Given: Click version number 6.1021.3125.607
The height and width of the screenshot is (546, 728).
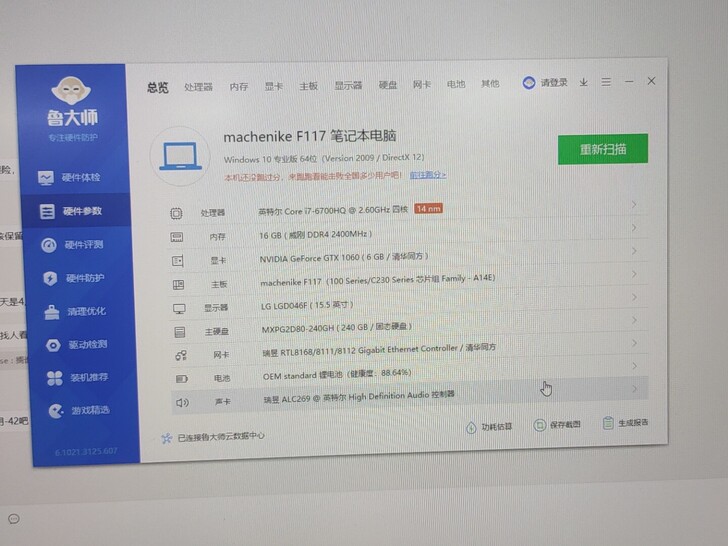Looking at the screenshot, I should coord(86,452).
